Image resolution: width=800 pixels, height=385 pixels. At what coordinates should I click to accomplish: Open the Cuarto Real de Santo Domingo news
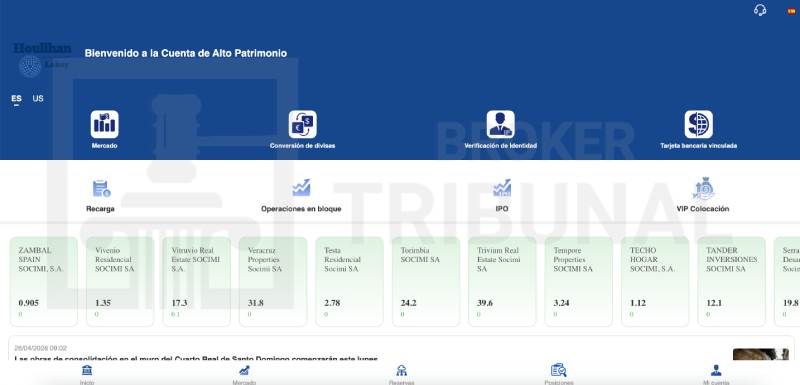pos(196,358)
